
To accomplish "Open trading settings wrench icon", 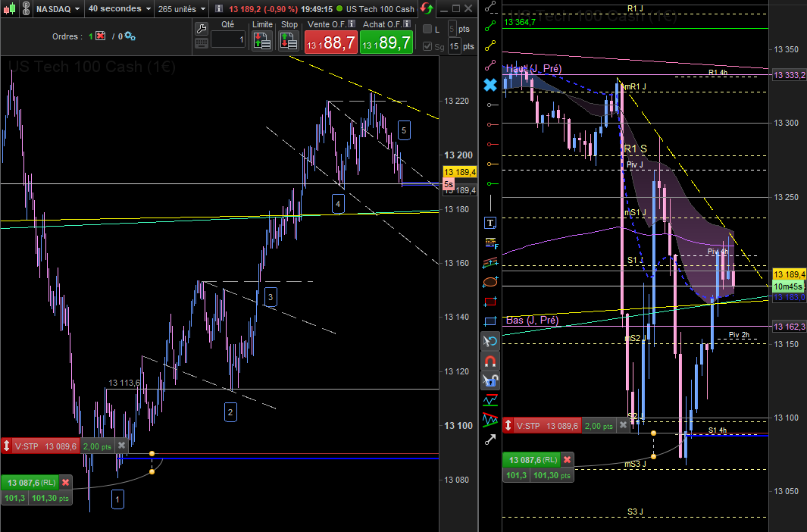I will [202, 29].
